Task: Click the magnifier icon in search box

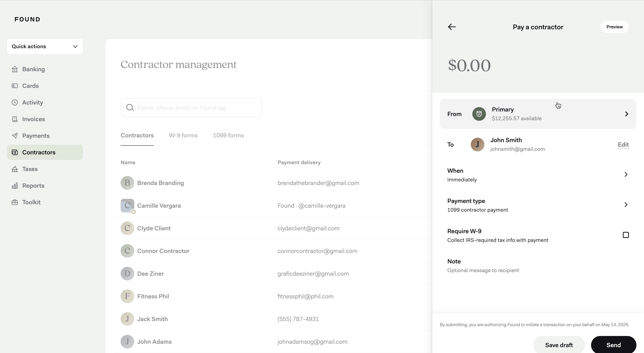Action: pyautogui.click(x=130, y=108)
